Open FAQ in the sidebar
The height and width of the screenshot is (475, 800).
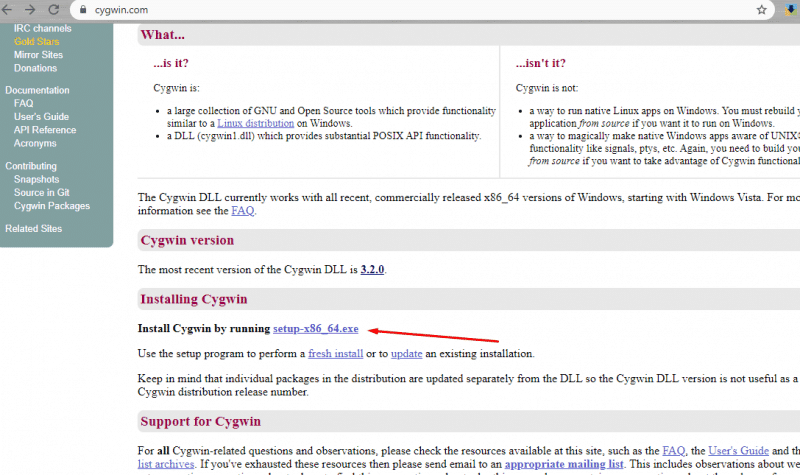tap(23, 103)
